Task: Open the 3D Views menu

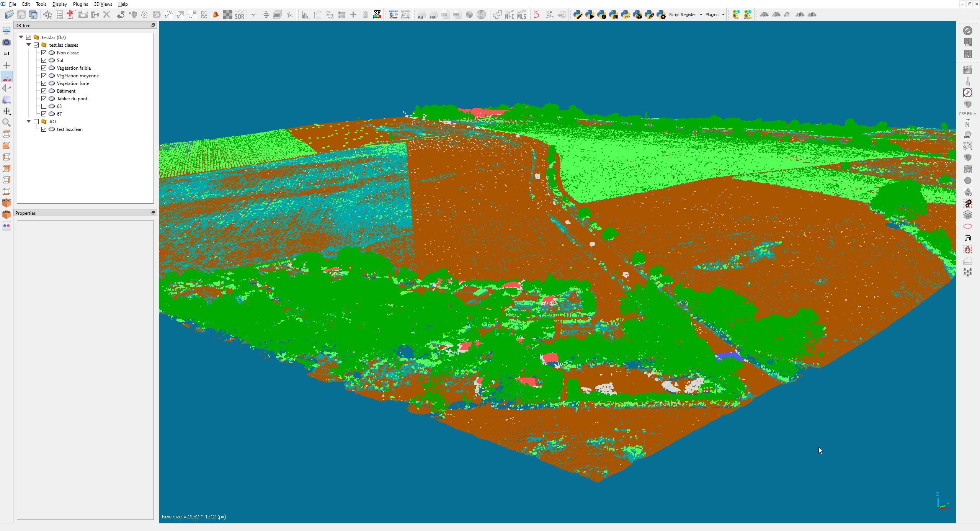Action: (102, 4)
